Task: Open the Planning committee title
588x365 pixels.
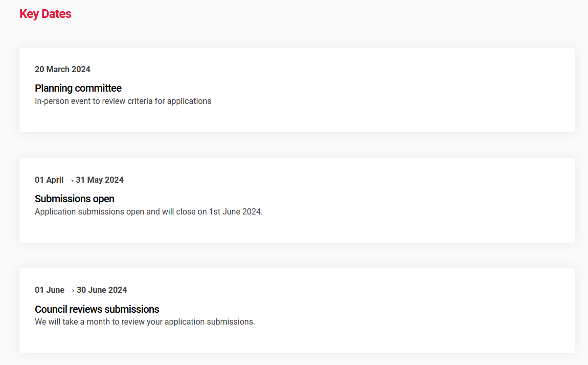Action: coord(78,88)
